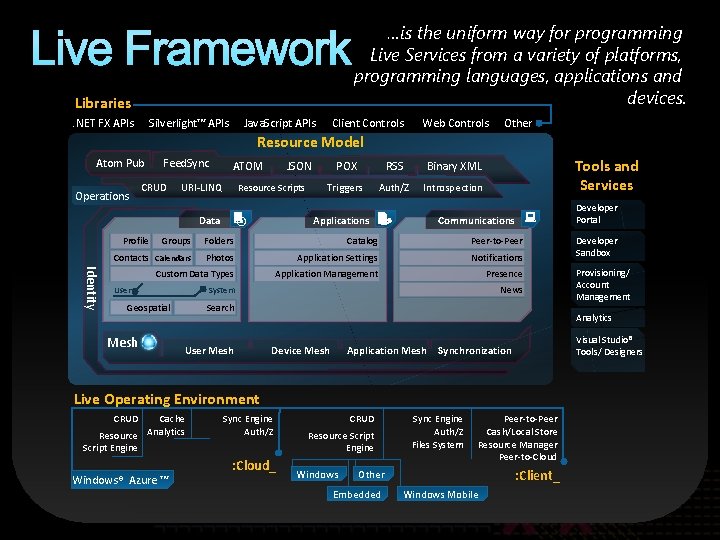Click Other in the Libraries row
The image size is (720, 540).
pos(518,123)
